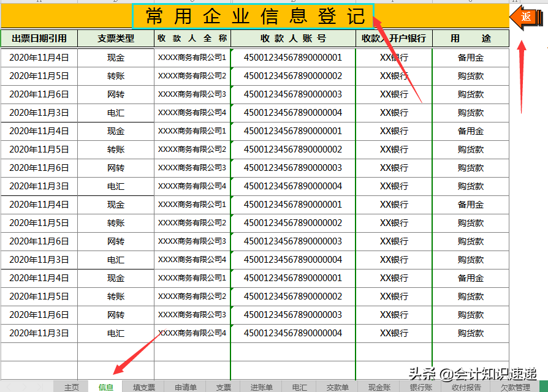Go to the 进账单 sheet tab
The height and width of the screenshot is (392, 548).
[261, 386]
